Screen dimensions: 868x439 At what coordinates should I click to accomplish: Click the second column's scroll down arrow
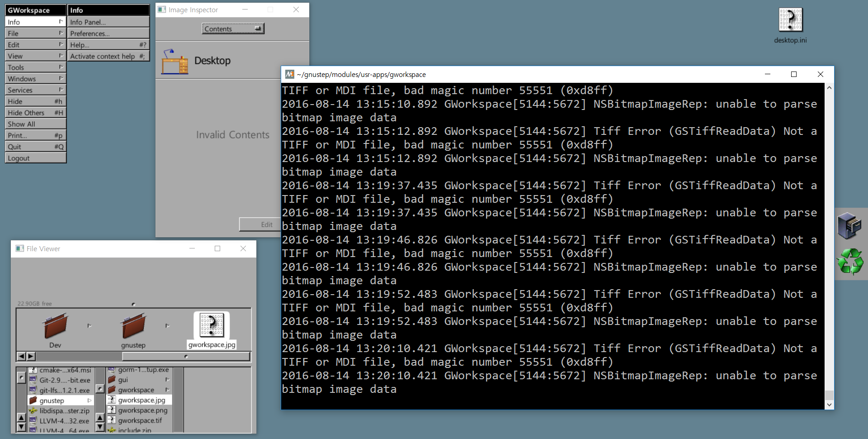pyautogui.click(x=100, y=427)
